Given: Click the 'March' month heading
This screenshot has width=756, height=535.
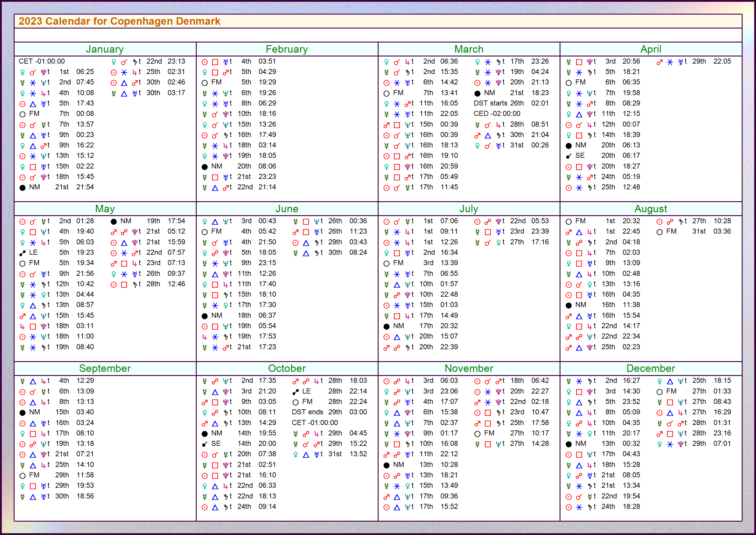Looking at the screenshot, I should point(469,49).
